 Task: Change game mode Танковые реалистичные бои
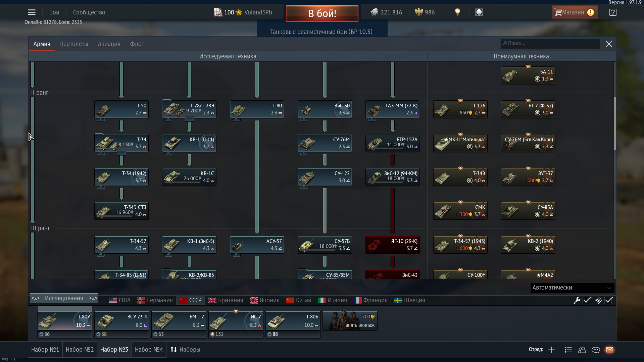click(x=321, y=32)
